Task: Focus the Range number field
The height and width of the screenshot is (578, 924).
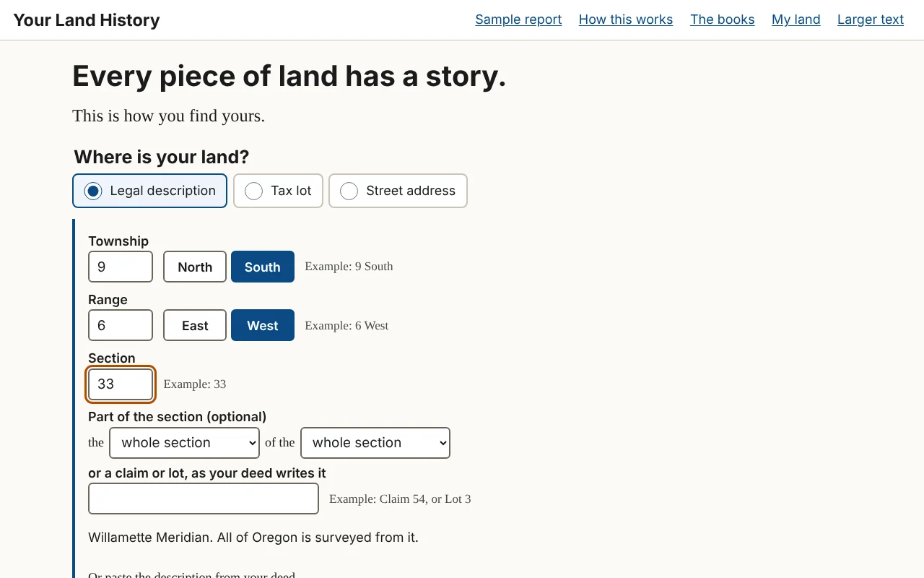Action: point(121,325)
